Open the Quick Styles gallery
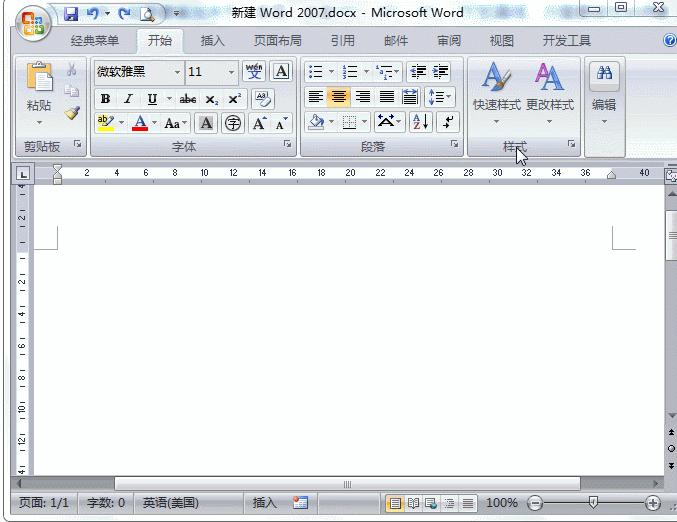The image size is (677, 522). (497, 93)
